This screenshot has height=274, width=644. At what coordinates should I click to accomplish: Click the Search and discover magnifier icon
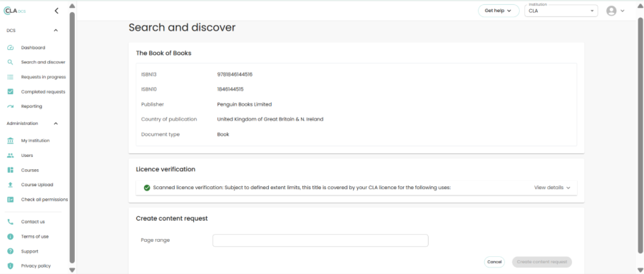click(11, 63)
